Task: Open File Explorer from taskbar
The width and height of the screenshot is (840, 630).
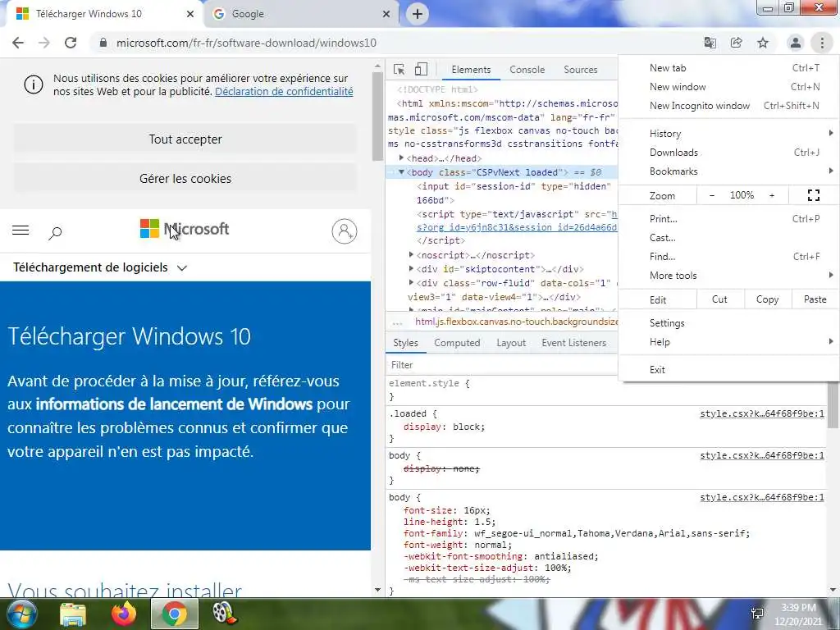Action: [73, 614]
